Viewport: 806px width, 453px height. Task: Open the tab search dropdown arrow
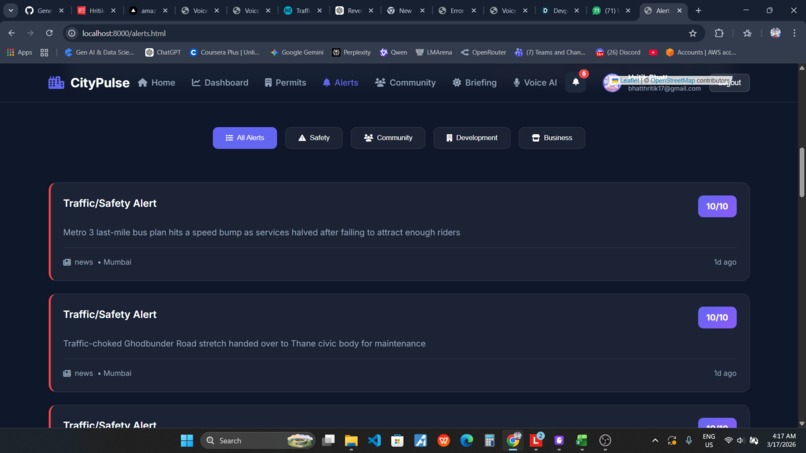point(10,10)
